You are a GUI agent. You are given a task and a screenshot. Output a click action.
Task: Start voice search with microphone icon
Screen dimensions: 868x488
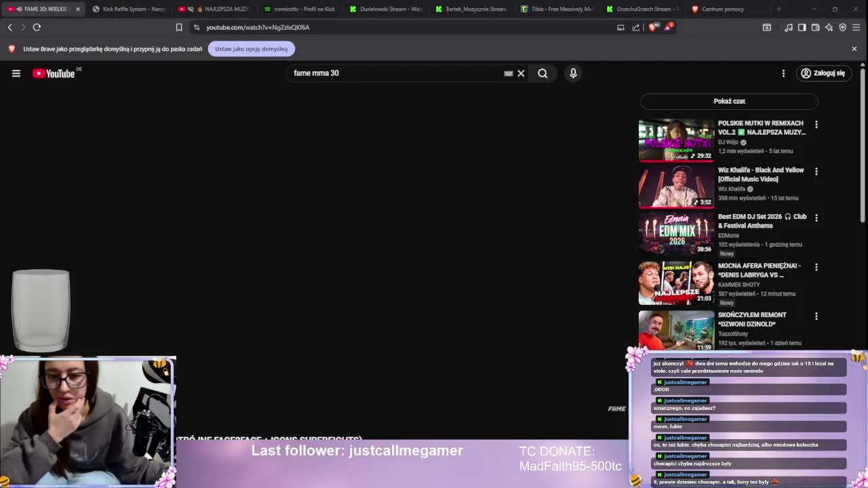click(573, 73)
